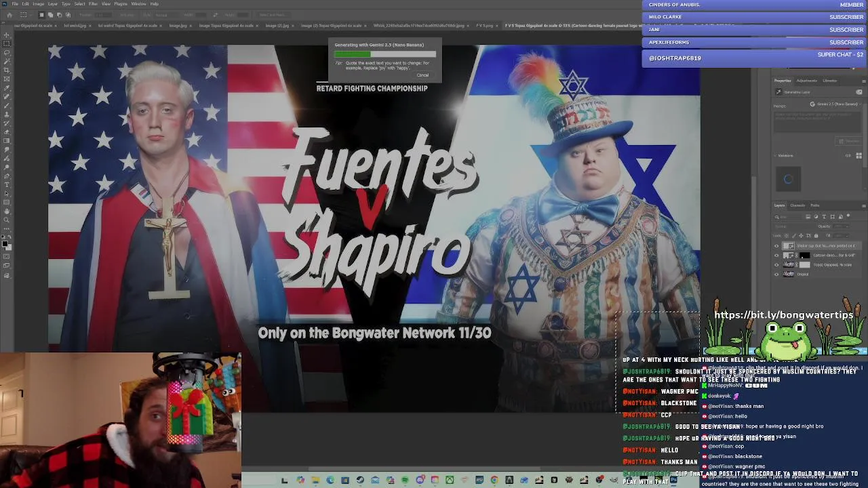Choose Intersect with Selection mode icon
The height and width of the screenshot is (488, 868).
point(68,15)
